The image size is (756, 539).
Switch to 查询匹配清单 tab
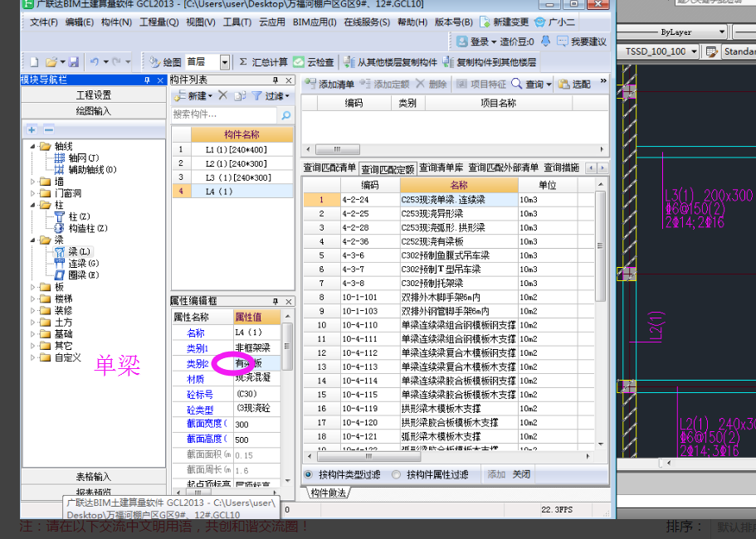329,168
